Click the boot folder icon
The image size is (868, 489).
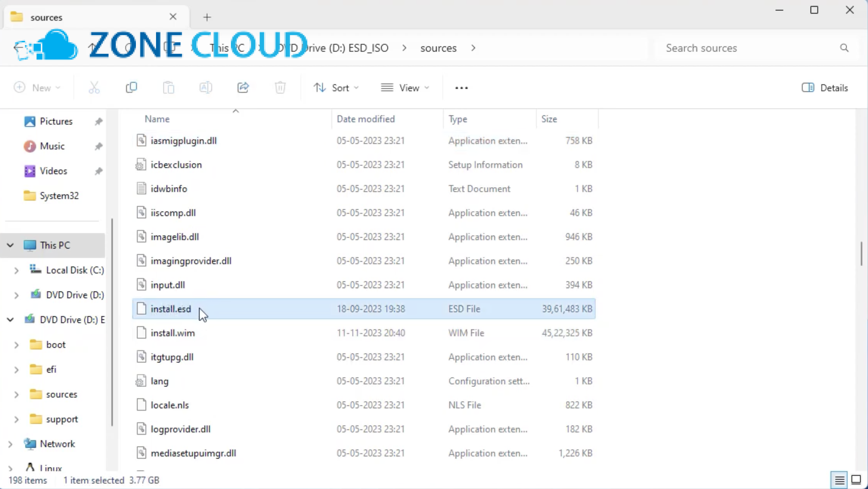coord(36,345)
